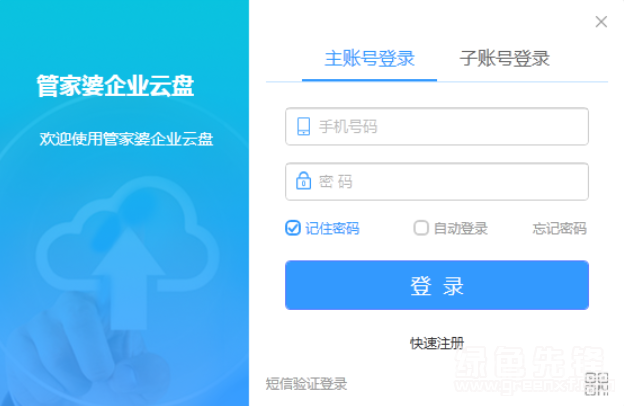The width and height of the screenshot is (624, 406).
Task: Click the blue 登录 button
Action: point(437,285)
